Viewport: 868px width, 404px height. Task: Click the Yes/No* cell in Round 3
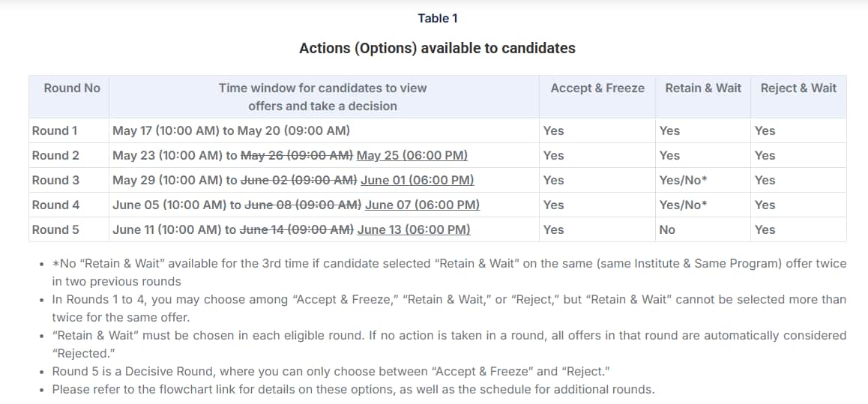pos(683,181)
